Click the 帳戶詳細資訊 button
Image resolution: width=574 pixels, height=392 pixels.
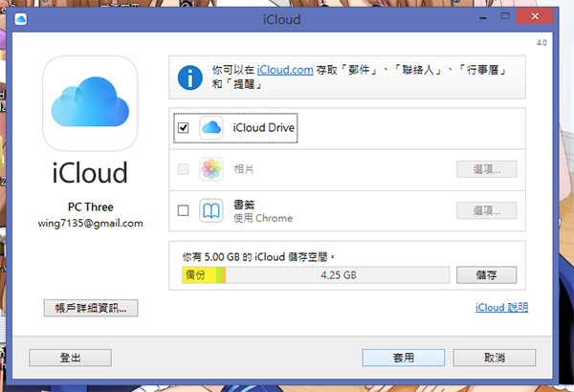click(91, 308)
